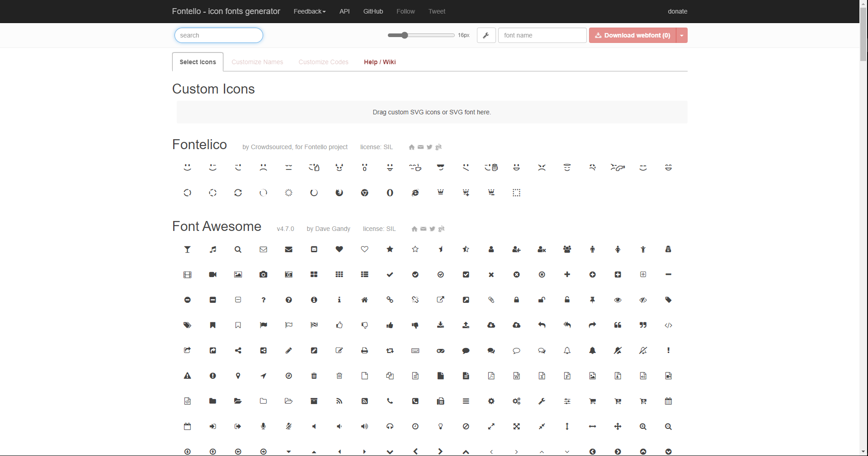
Task: Open the wrench settings button in toolbar
Action: [x=486, y=35]
